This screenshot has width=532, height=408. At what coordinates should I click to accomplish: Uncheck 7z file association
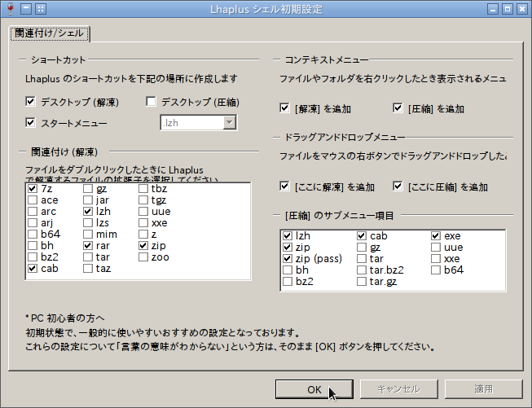click(x=33, y=189)
